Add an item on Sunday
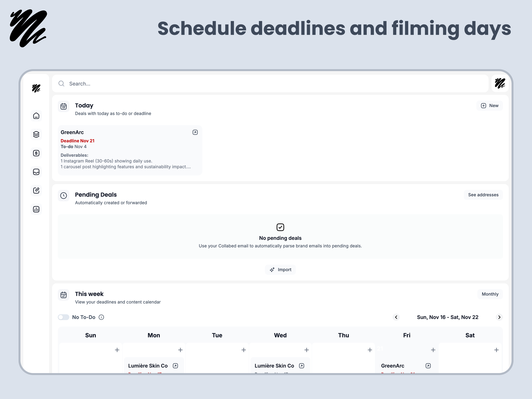 pos(117,350)
